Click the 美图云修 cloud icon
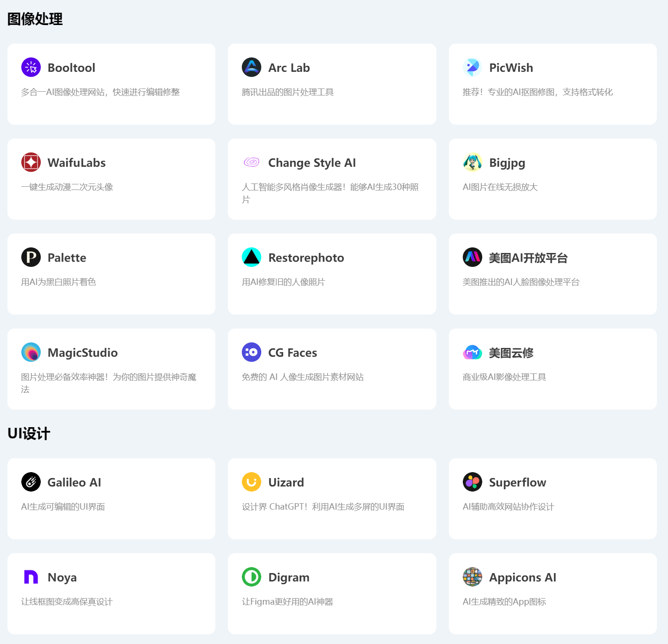Viewport: 668px width, 644px height. tap(473, 353)
